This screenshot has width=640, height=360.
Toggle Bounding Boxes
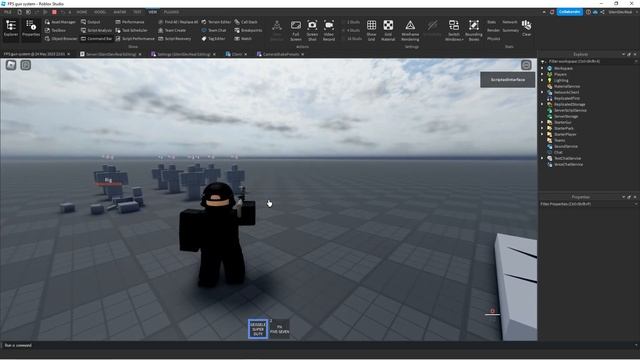coord(474,30)
